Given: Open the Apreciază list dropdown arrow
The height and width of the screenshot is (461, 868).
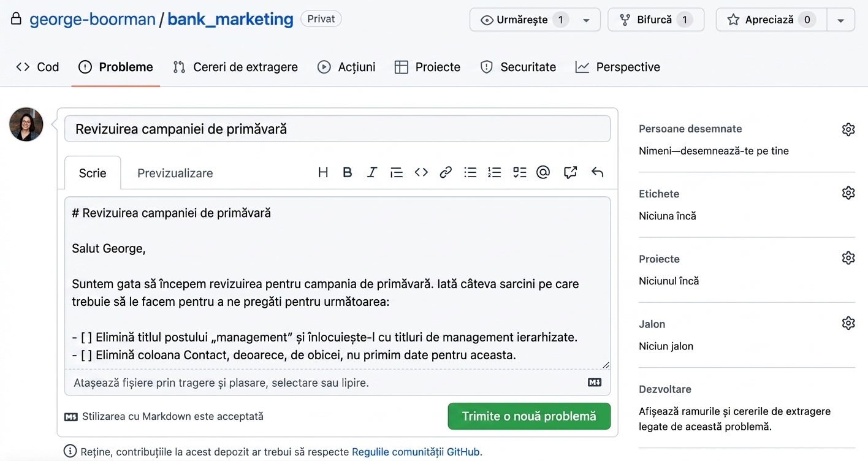Looking at the screenshot, I should pos(841,20).
